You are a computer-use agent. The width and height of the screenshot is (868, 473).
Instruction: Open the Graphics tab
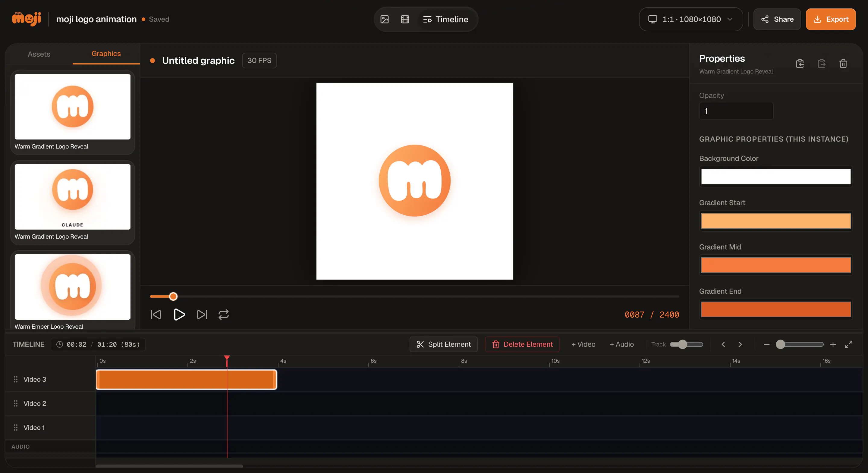click(106, 54)
